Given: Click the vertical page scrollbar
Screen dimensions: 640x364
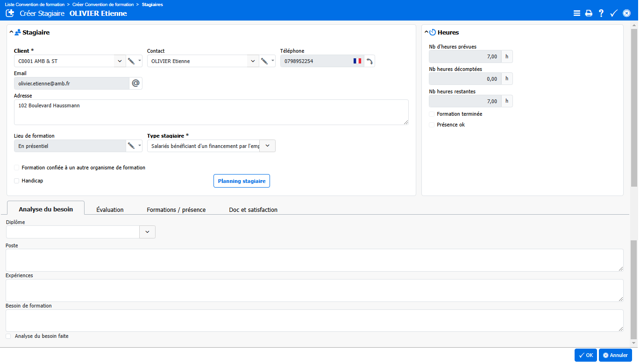Looking at the screenshot, I should click(633, 107).
